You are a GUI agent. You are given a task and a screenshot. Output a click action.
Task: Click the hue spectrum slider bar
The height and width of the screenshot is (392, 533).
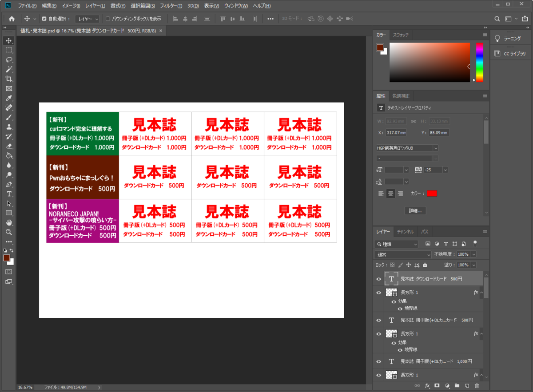(x=479, y=63)
